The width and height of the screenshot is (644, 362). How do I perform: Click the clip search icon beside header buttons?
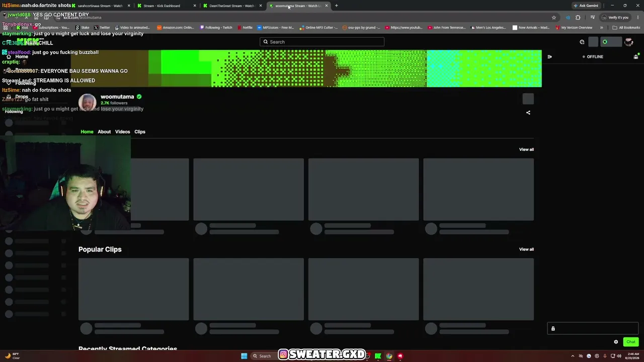[582, 42]
